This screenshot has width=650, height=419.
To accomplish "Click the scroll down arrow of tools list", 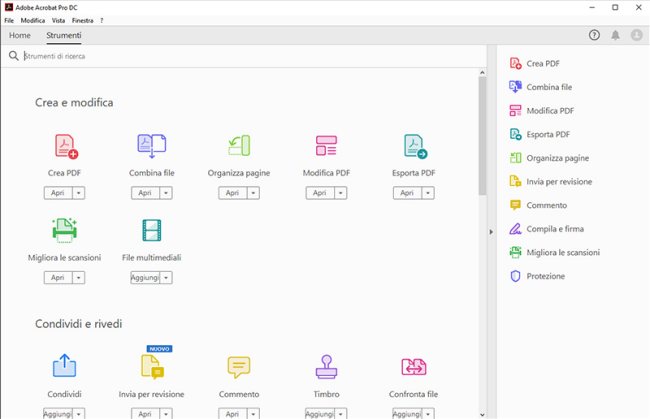I will coord(482,414).
